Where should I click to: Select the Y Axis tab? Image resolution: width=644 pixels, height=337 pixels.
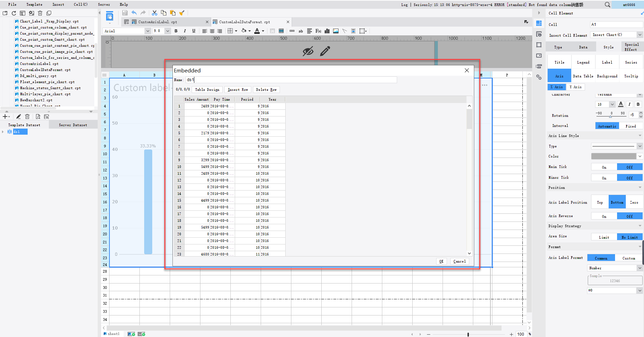click(576, 87)
